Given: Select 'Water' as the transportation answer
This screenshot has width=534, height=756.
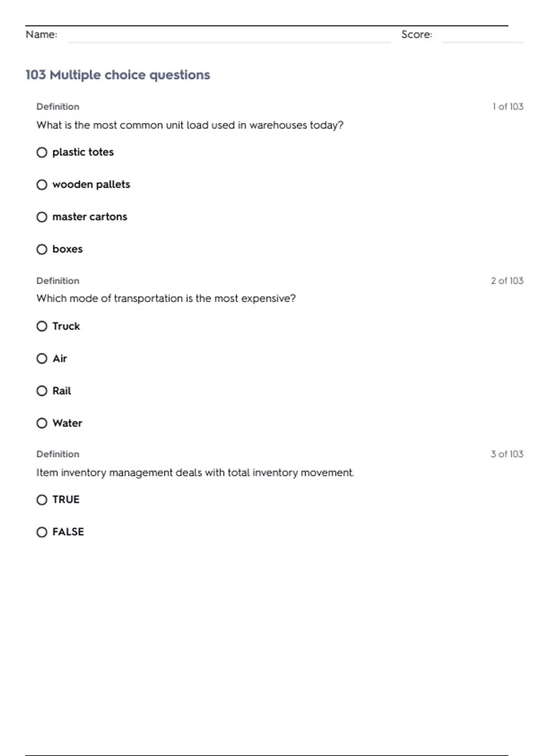Looking at the screenshot, I should (42, 423).
